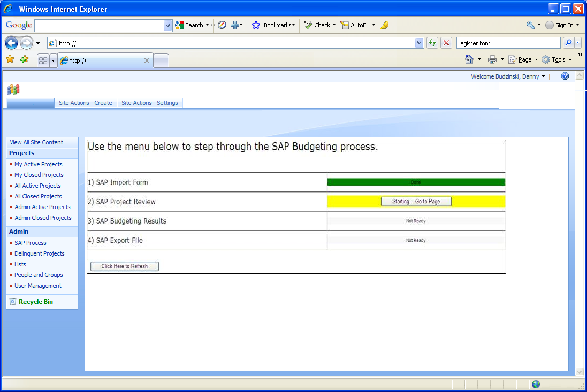
Task: Click the search magnifier icon
Action: click(568, 43)
